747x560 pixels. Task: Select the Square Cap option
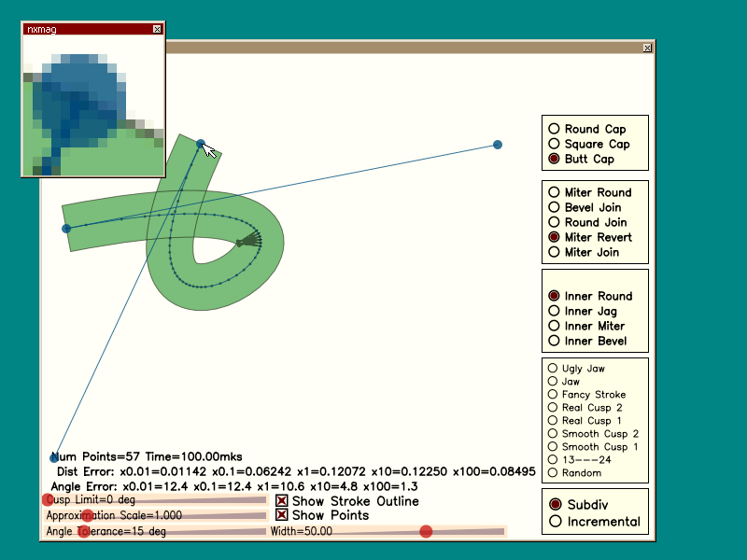pos(589,144)
